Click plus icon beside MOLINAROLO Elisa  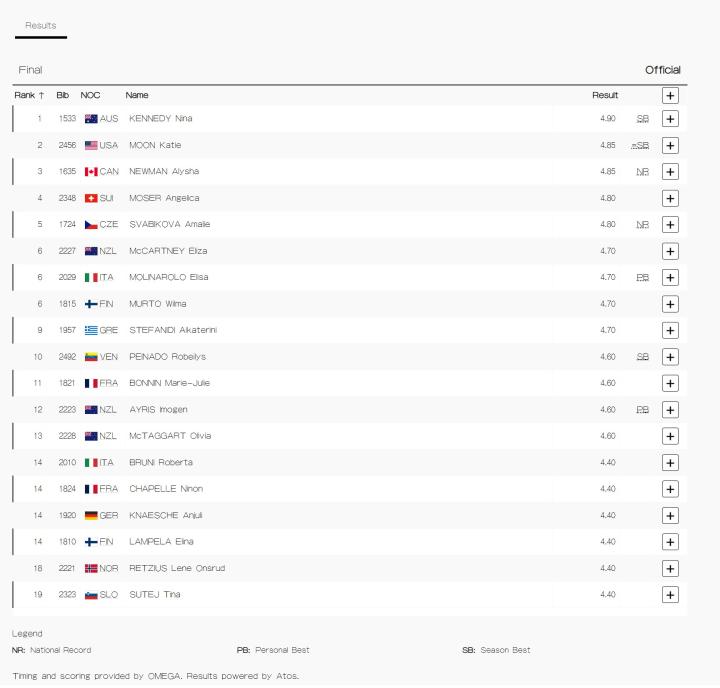click(670, 278)
